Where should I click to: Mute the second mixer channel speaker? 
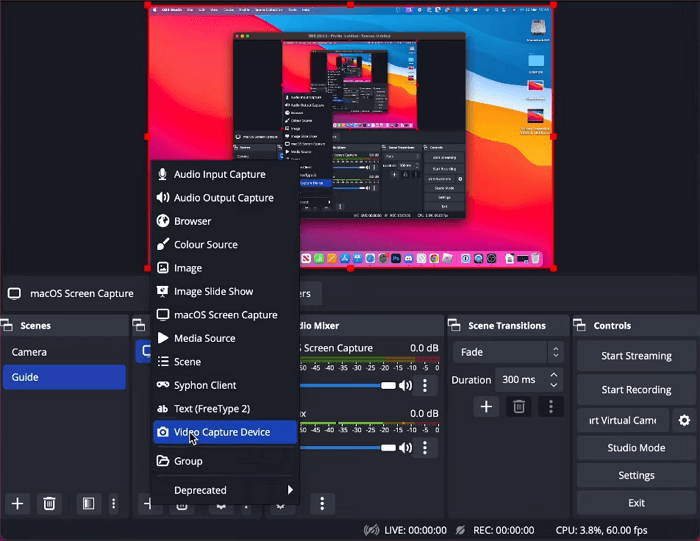coord(405,448)
